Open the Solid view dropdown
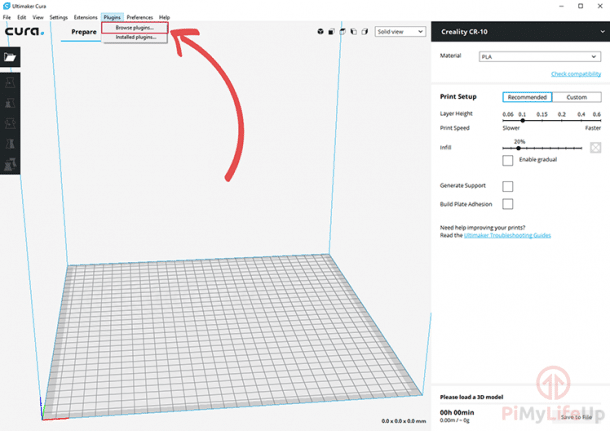610x431 pixels. click(x=398, y=32)
